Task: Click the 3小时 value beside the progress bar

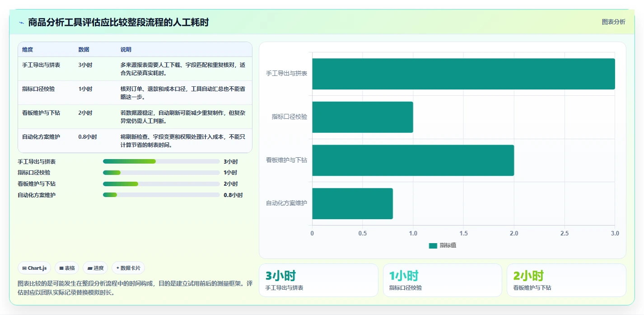Action: 231,161
